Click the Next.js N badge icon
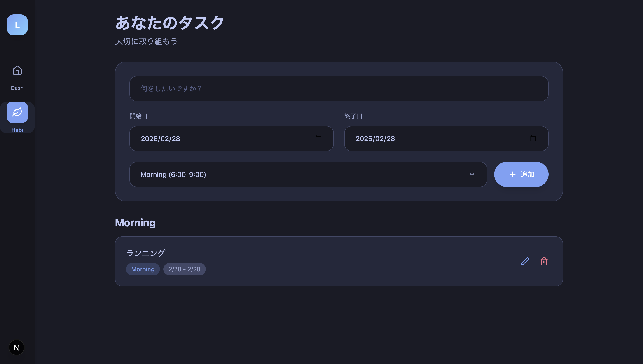 pos(17,347)
